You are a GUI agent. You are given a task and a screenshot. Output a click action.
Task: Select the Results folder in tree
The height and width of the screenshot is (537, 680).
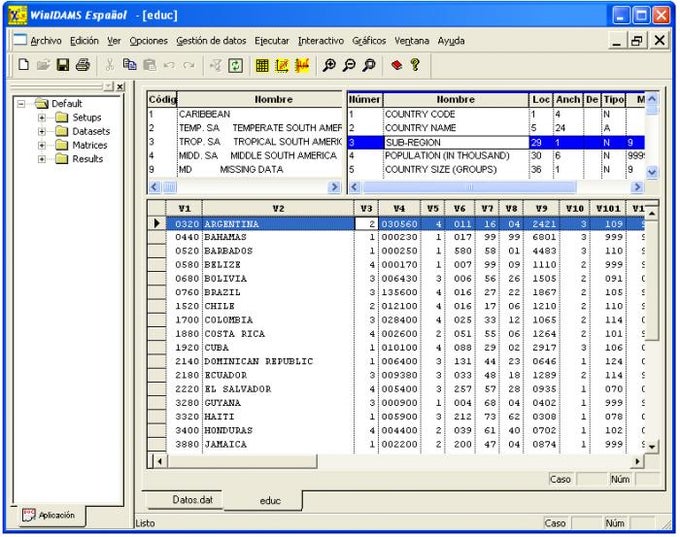pos(79,159)
